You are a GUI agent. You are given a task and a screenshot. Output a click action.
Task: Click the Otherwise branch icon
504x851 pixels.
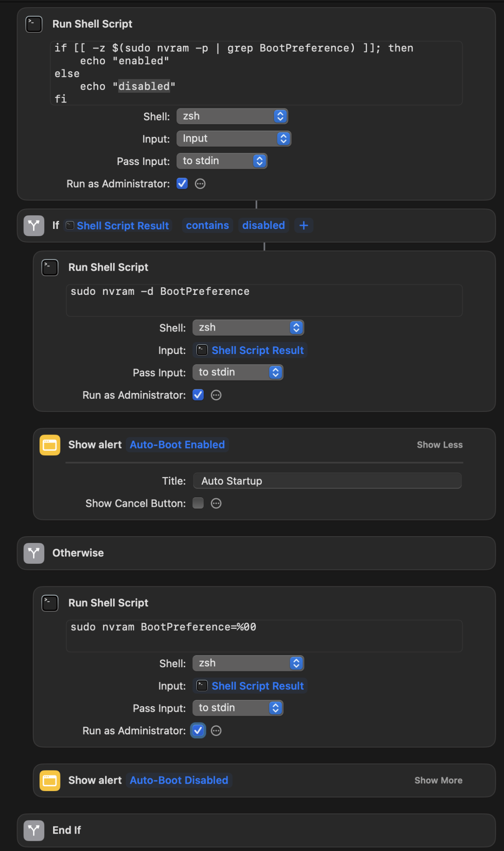coord(34,553)
